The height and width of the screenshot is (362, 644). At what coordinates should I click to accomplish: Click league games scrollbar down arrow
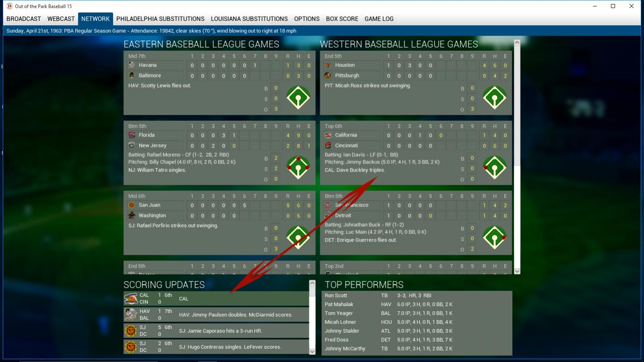coord(517,271)
